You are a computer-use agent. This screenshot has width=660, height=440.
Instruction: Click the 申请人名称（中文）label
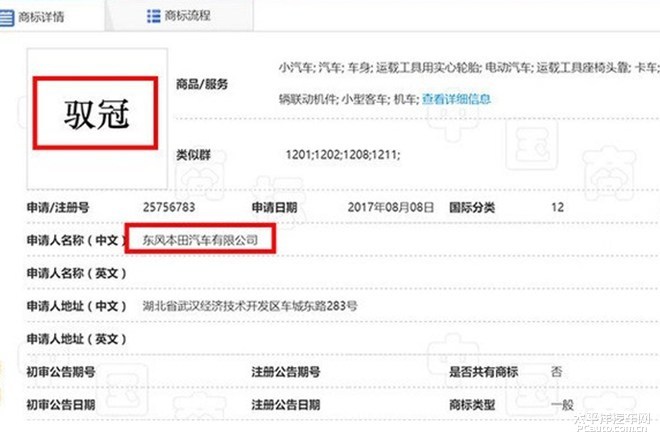click(77, 240)
